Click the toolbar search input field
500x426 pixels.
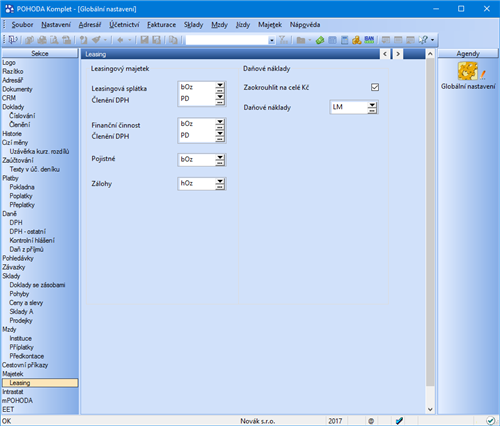click(x=227, y=40)
